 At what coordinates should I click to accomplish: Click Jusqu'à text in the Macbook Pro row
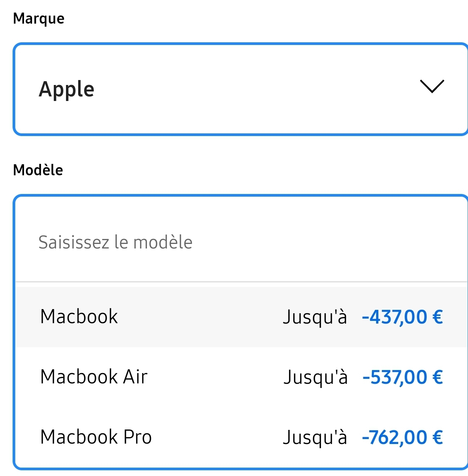(x=315, y=438)
